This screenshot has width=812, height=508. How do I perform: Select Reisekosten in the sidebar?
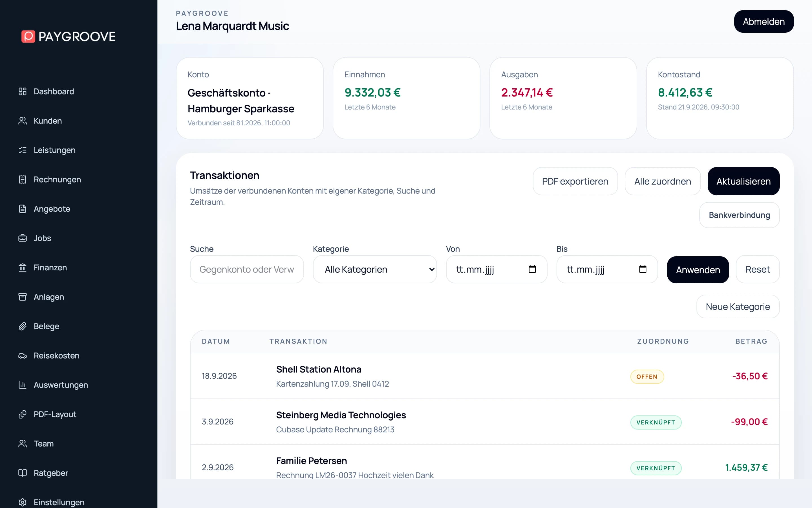coord(56,356)
